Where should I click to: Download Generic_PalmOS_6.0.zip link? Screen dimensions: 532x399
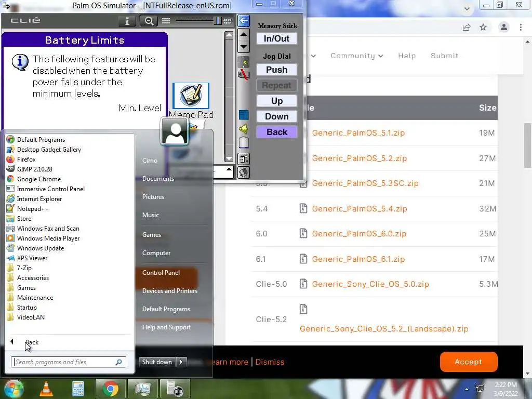[359, 234]
